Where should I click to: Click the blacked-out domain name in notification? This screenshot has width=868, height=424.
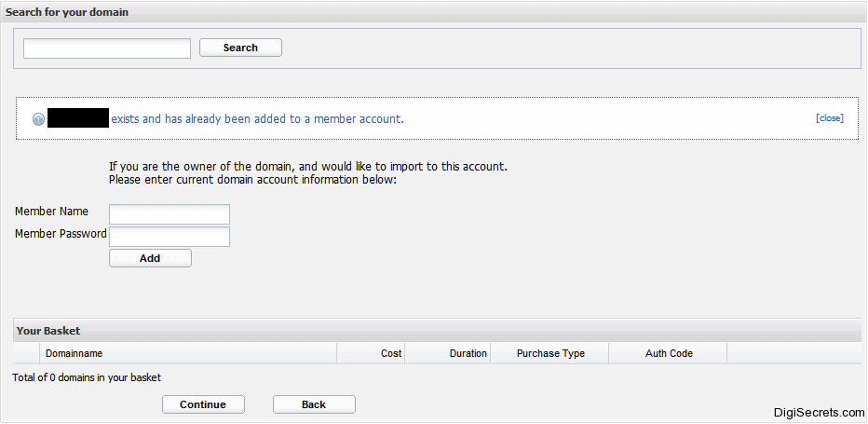click(78, 118)
